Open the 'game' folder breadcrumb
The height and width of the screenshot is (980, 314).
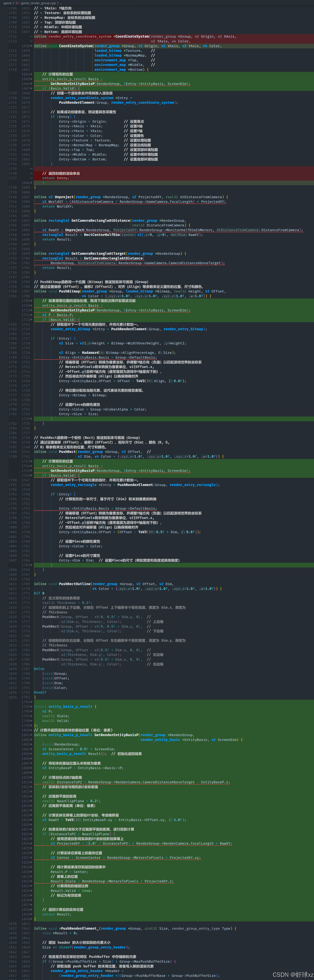pyautogui.click(x=7, y=3)
